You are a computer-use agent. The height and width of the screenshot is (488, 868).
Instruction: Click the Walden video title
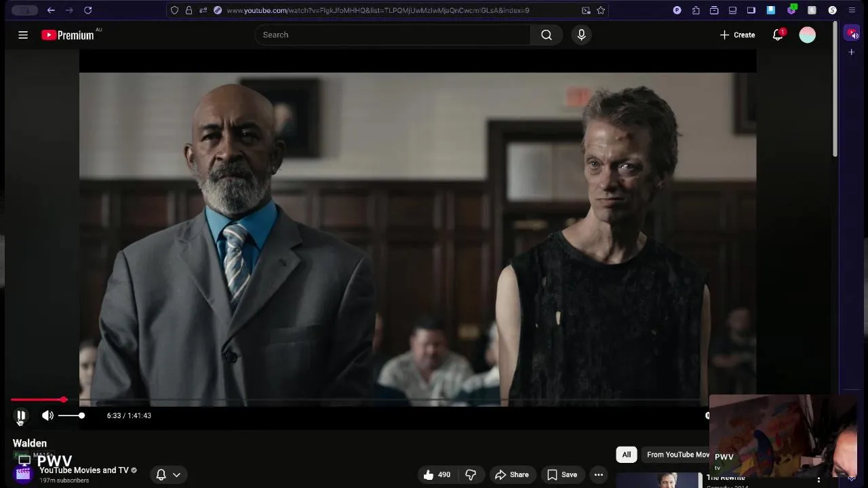(30, 443)
